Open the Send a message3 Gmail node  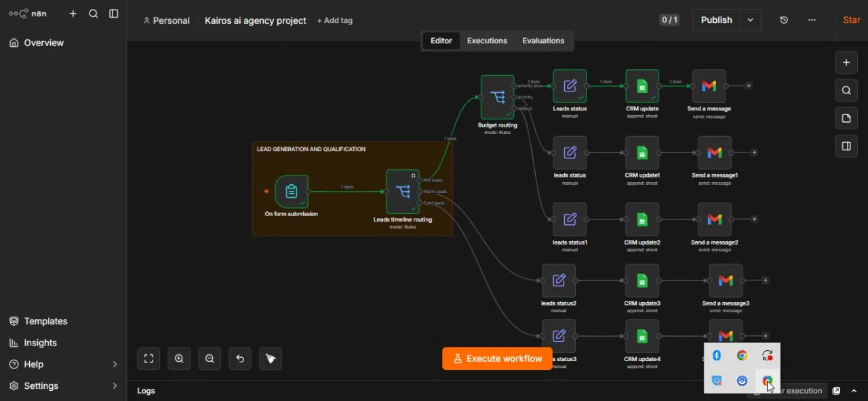[726, 280]
